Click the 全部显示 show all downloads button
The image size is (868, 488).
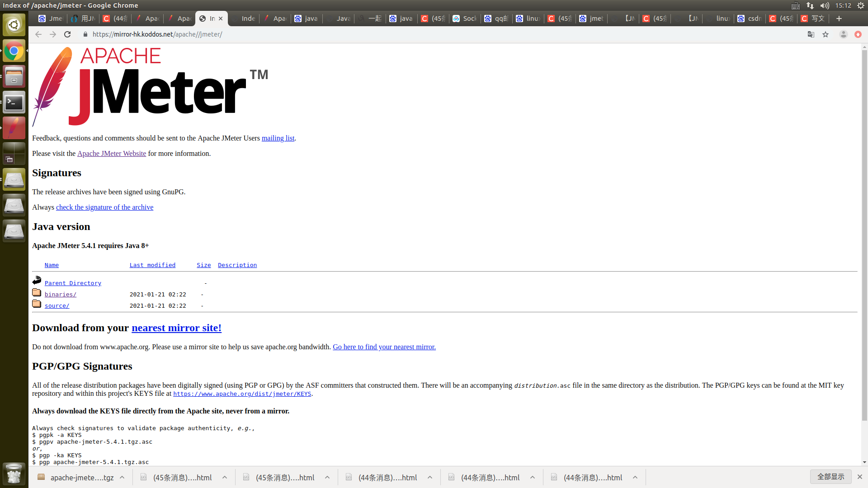830,477
